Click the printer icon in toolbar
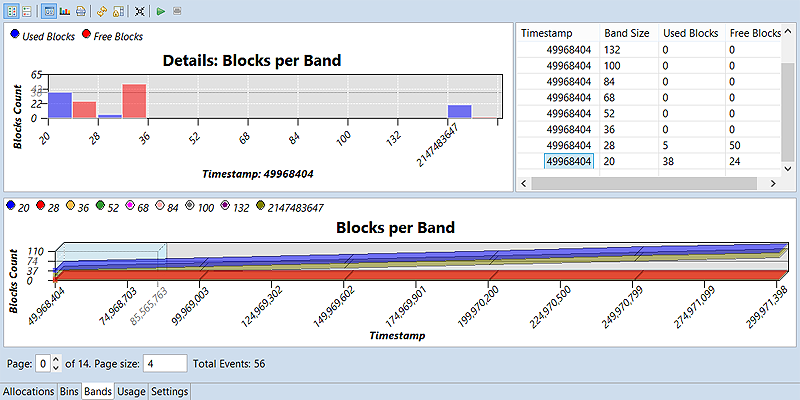 pos(80,11)
